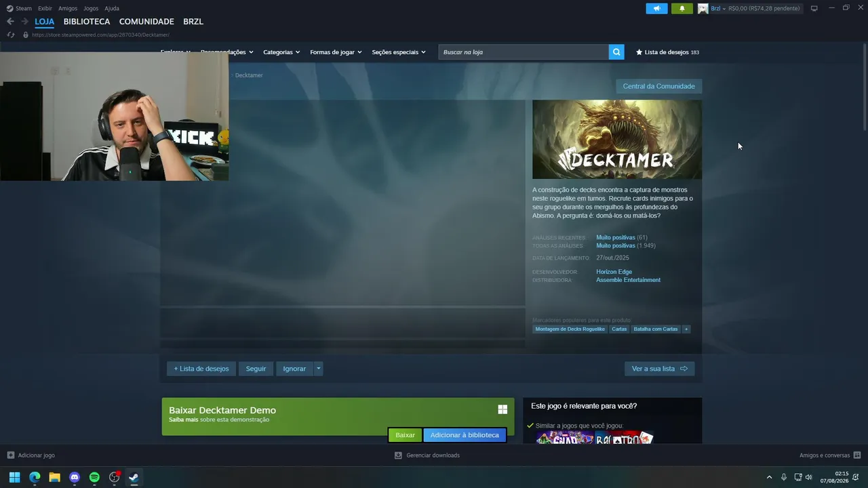Reload the store page
This screenshot has width=868, height=488.
[x=11, y=35]
